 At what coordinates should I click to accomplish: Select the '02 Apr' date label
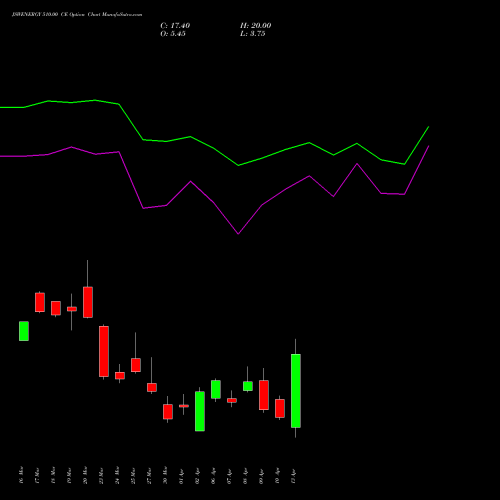point(198,475)
